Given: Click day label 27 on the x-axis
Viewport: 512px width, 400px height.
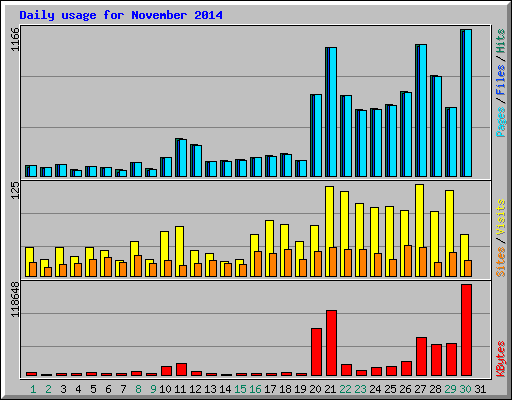Looking at the screenshot, I should pos(420,389).
